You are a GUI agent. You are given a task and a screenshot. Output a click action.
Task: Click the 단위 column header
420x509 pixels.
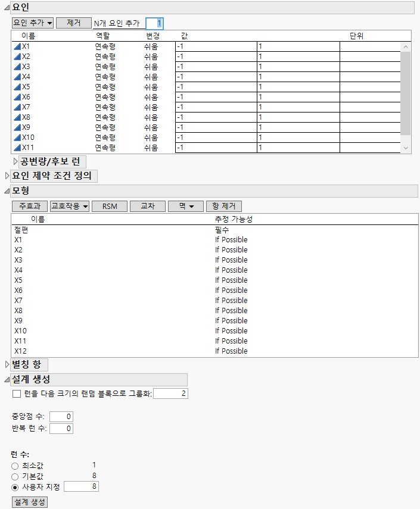coord(356,36)
